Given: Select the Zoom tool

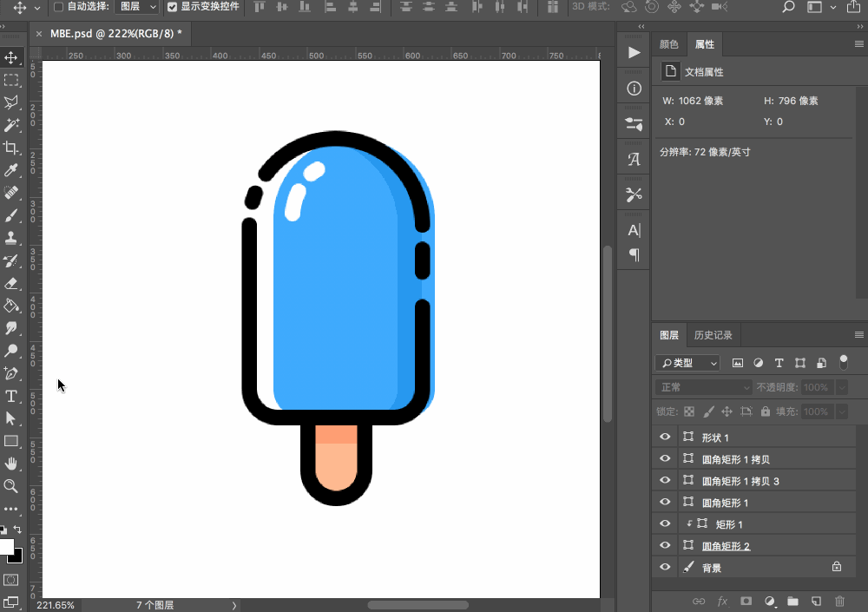Looking at the screenshot, I should [x=11, y=486].
